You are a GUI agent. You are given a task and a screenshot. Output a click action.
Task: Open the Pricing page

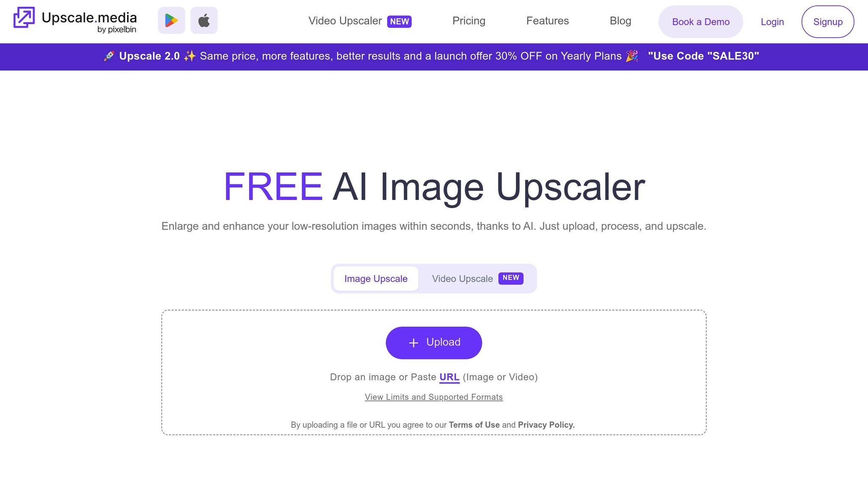(x=469, y=21)
